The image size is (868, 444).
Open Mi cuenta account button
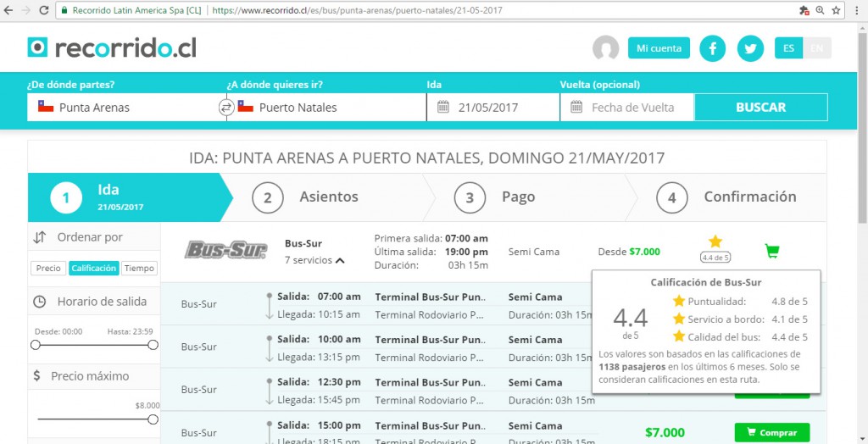pos(659,48)
